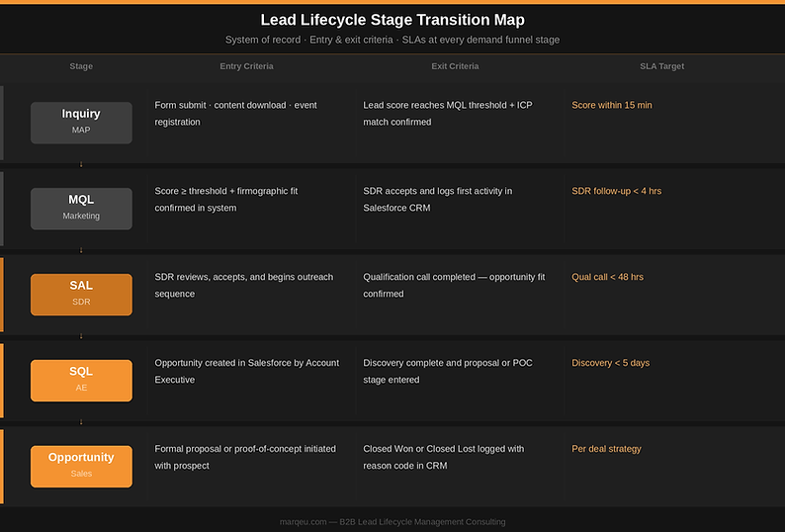Viewport: 785px width, 532px height.
Task: Click the Opportunity Sales stage box
Action: 81,467
